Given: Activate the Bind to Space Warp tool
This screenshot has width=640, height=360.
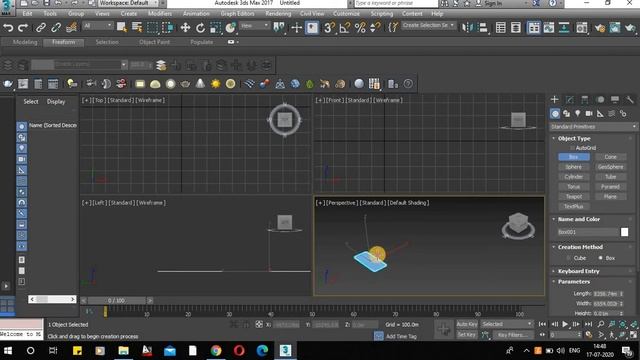Looking at the screenshot, I should pyautogui.click(x=71, y=28).
